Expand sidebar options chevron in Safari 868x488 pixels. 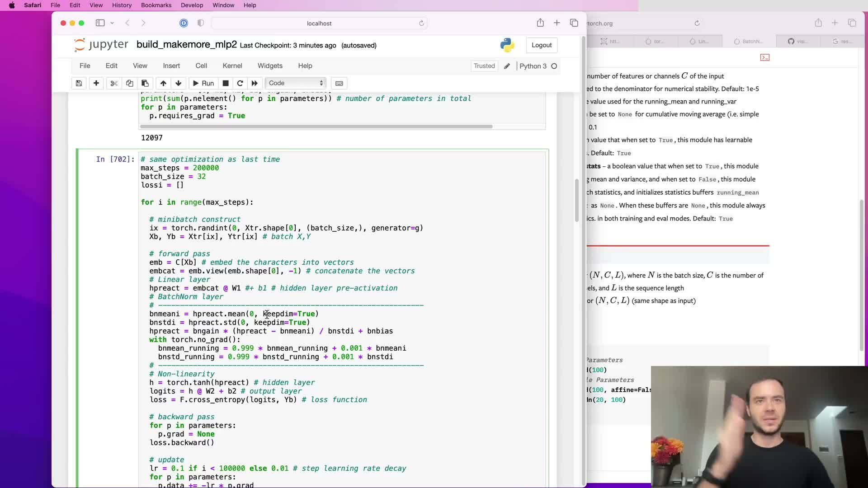click(112, 23)
